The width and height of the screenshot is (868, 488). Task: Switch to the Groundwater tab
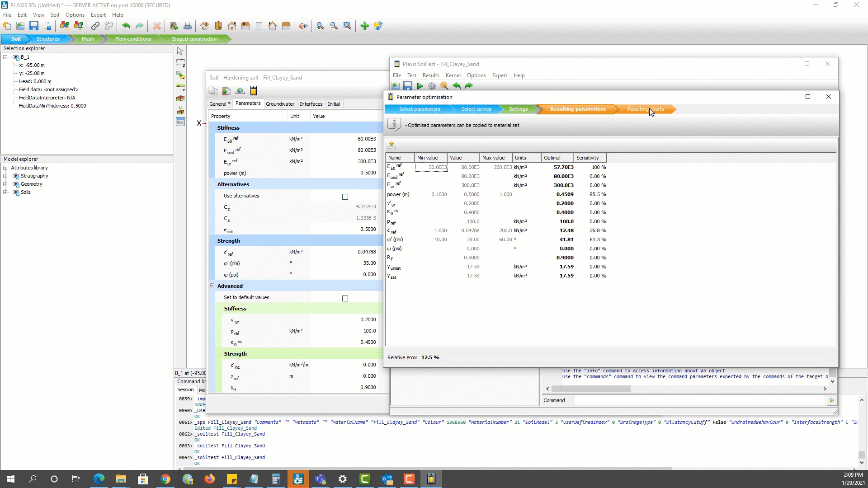pyautogui.click(x=280, y=104)
